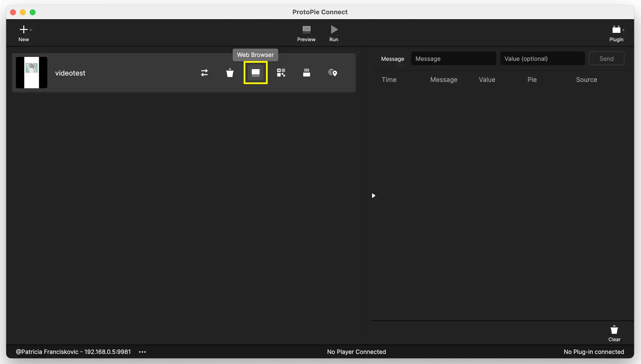Click the replace pie swap arrows icon
This screenshot has width=641, height=364.
click(x=204, y=73)
